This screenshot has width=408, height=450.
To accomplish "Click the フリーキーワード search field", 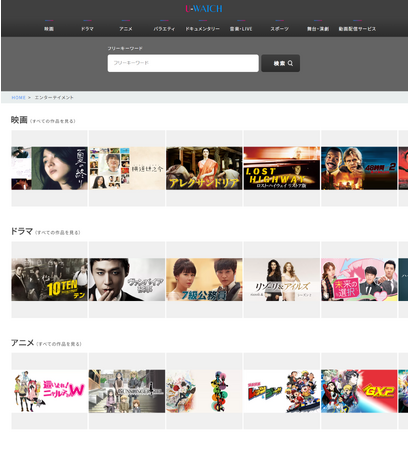I will coord(183,63).
